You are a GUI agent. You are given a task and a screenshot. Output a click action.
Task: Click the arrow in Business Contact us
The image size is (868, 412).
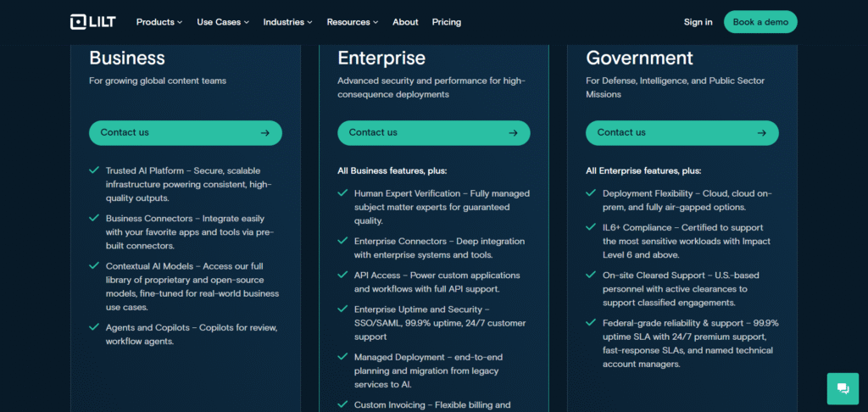(x=265, y=133)
